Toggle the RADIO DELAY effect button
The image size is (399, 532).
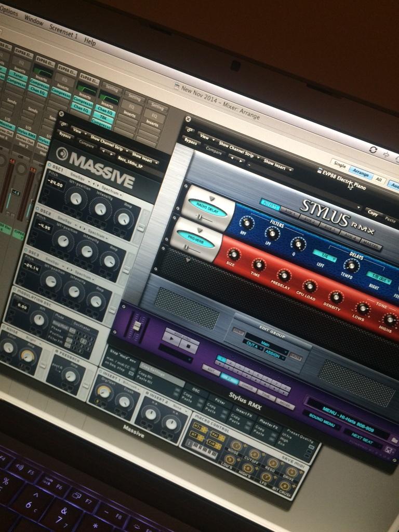pos(208,207)
